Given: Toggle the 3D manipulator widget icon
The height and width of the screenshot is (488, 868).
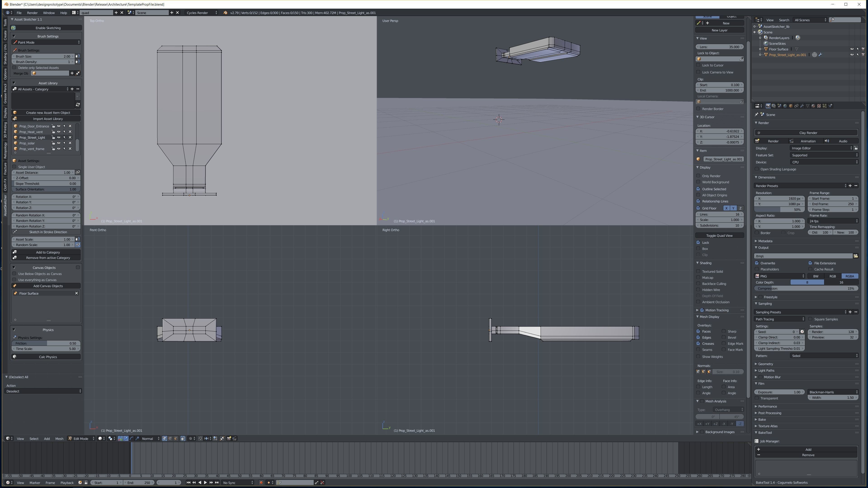Looking at the screenshot, I should click(x=120, y=439).
